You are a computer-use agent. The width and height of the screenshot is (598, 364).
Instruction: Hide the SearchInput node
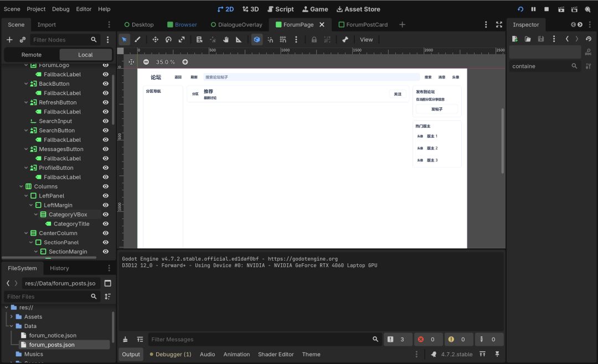106,121
